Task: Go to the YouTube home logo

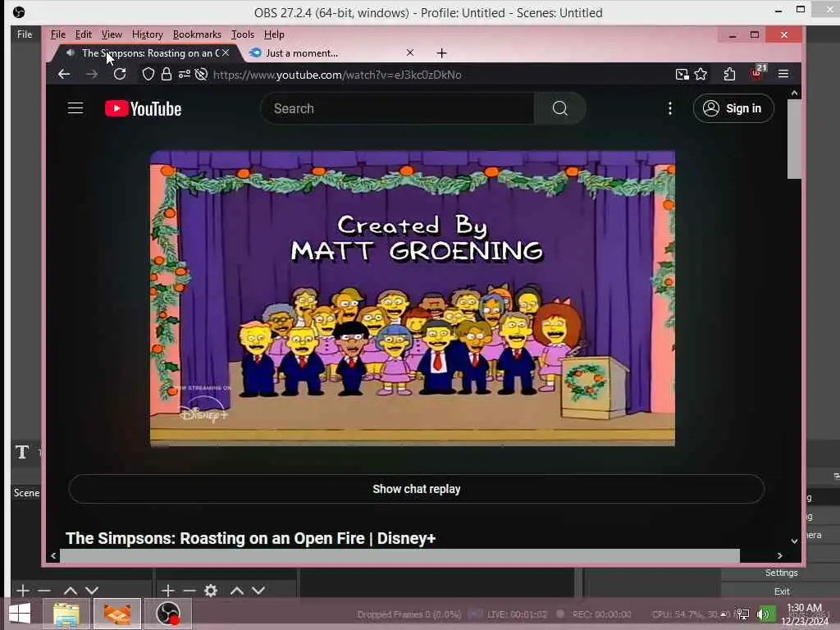Action: [x=143, y=109]
